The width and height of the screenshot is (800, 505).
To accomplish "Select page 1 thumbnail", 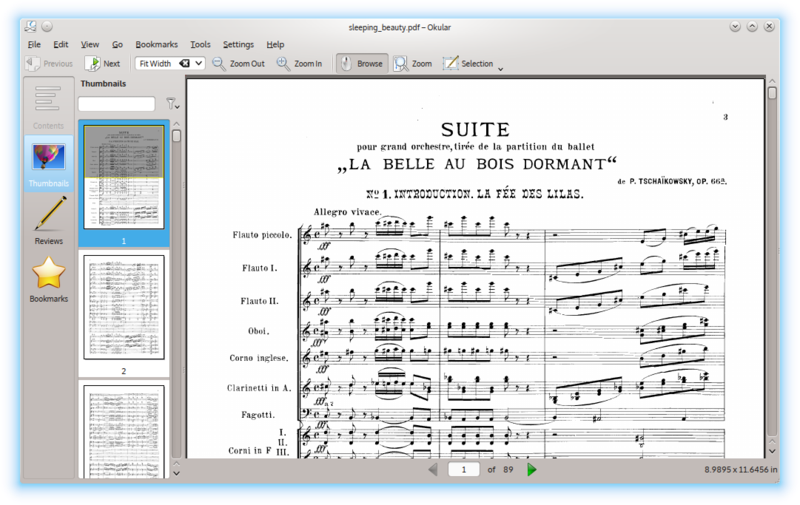I will coord(124,177).
